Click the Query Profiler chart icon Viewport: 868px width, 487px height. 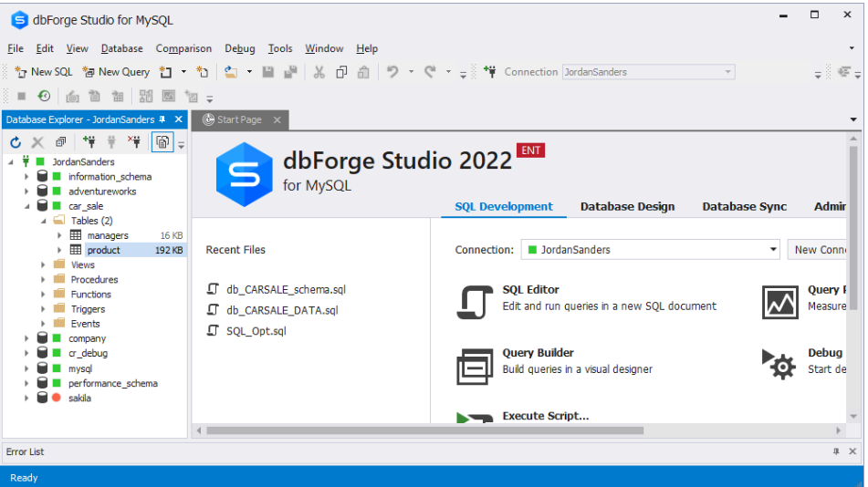(780, 302)
